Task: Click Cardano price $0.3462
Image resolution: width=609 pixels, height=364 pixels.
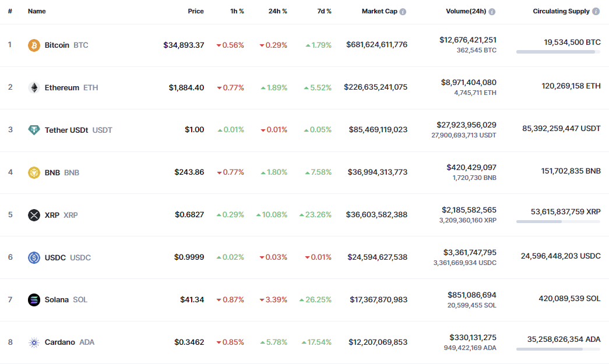Action: pos(189,342)
